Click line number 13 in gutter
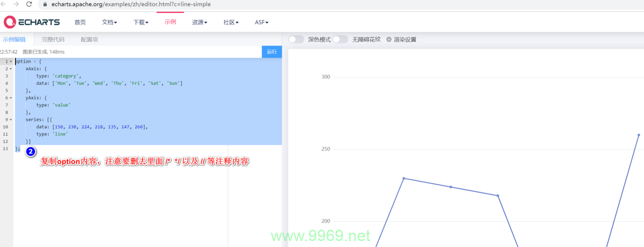Screen dimensions: 644x247 click(5, 149)
